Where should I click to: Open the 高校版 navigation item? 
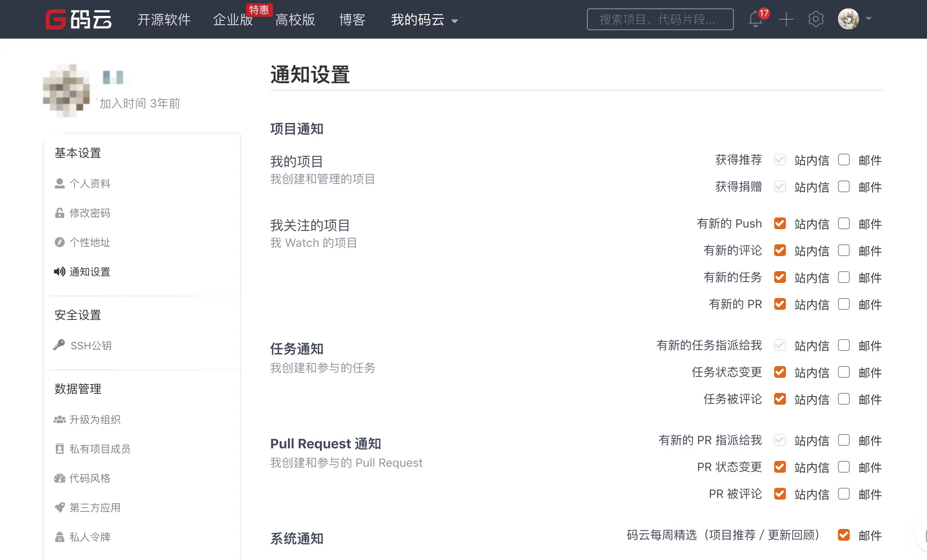[295, 20]
